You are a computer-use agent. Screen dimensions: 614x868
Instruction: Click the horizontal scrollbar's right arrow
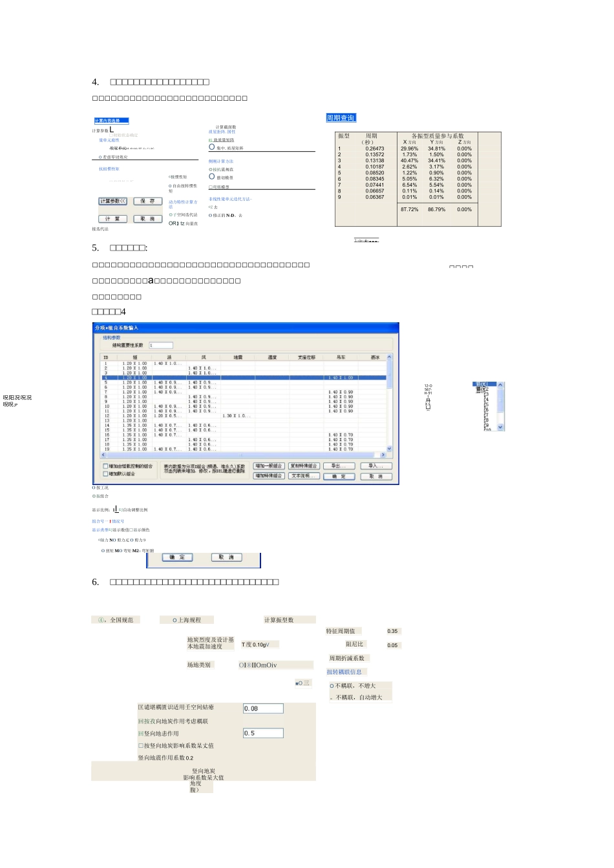(x=384, y=455)
